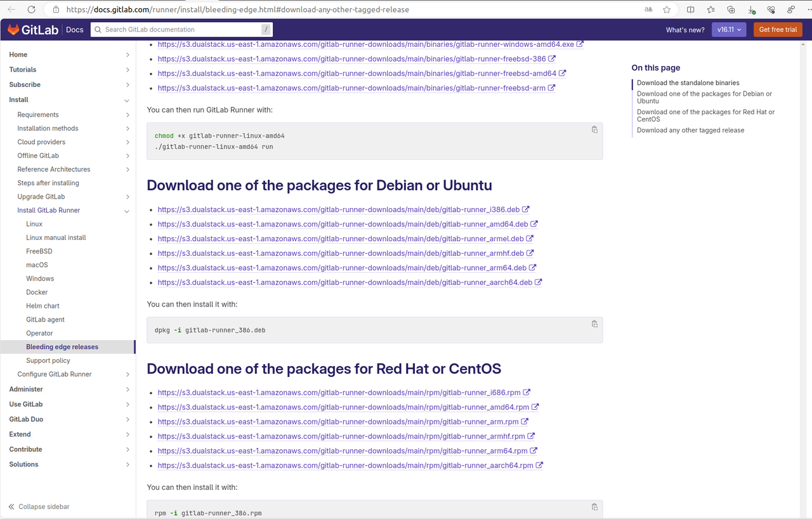This screenshot has width=812, height=519.
Task: Open the browser Collections icon
Action: click(731, 10)
